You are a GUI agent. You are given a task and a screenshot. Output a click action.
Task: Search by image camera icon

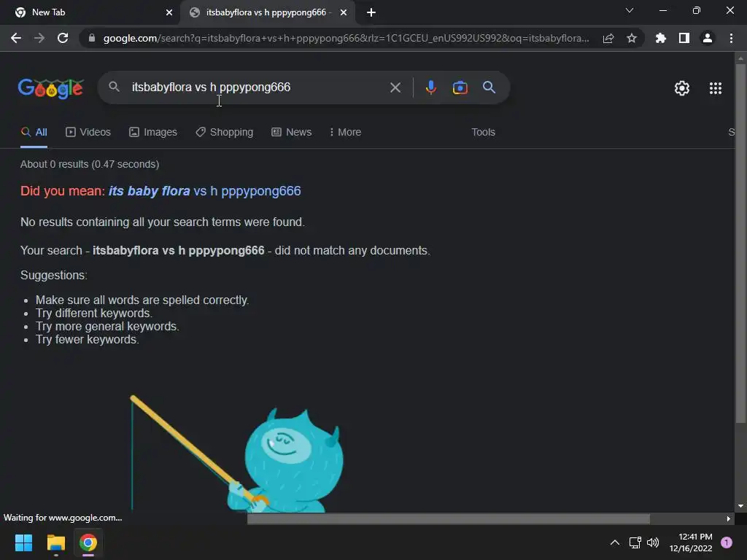460,87
